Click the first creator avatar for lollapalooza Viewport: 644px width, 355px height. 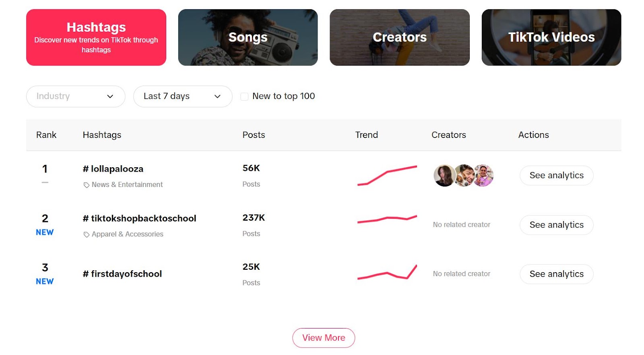(444, 175)
